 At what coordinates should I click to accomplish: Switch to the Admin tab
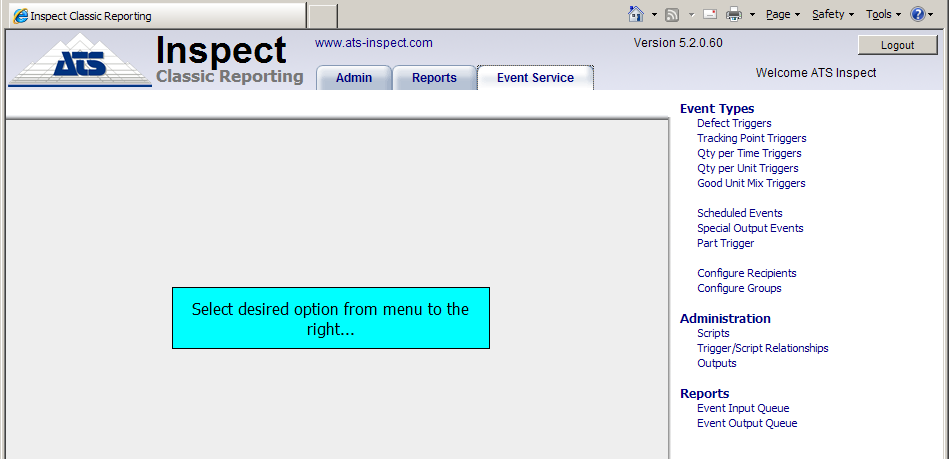[x=354, y=78]
